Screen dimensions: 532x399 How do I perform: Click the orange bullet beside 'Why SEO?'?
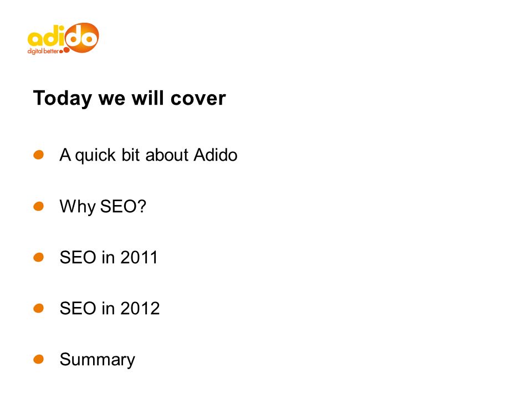[x=39, y=206]
